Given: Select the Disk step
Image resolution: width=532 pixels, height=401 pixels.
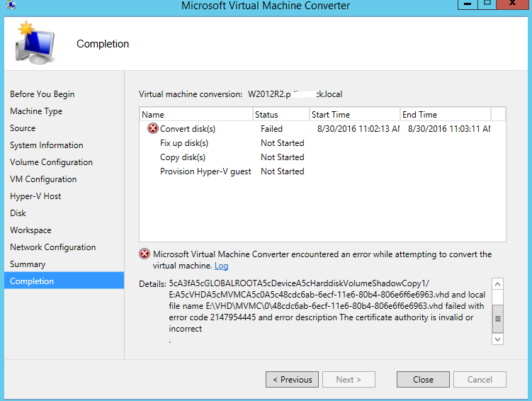Looking at the screenshot, I should [18, 213].
